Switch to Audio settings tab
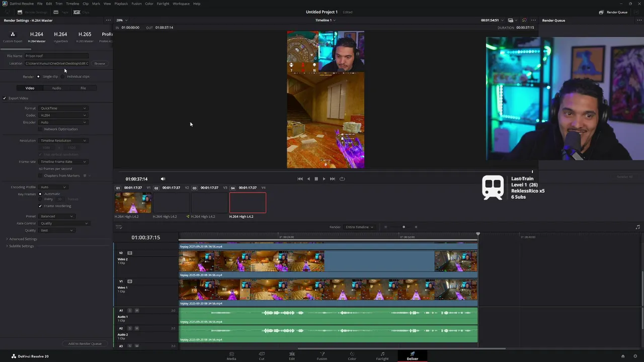 point(56,88)
